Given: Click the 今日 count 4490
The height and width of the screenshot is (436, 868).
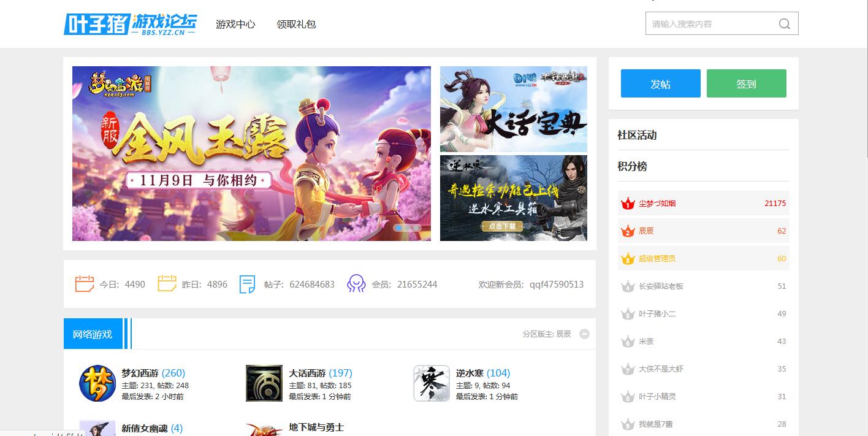Looking at the screenshot, I should click(x=135, y=285).
